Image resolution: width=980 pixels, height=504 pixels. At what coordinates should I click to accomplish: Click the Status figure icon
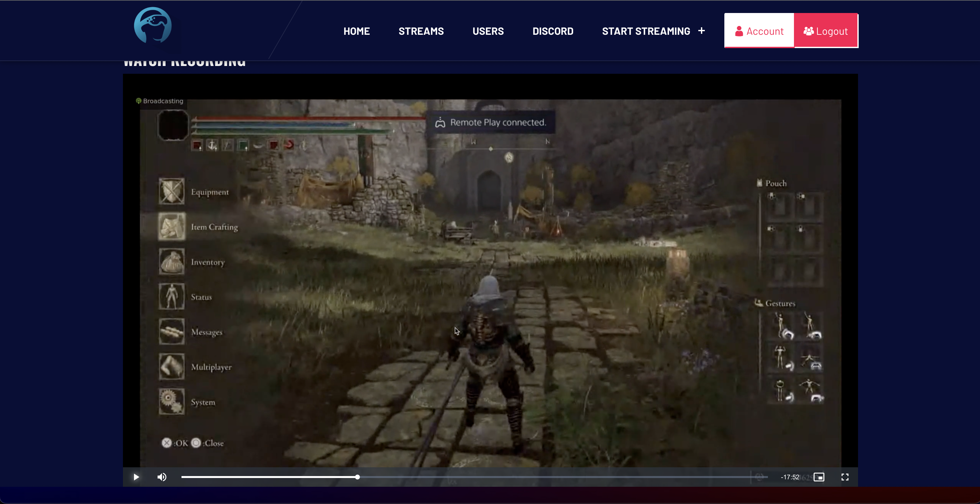172,296
